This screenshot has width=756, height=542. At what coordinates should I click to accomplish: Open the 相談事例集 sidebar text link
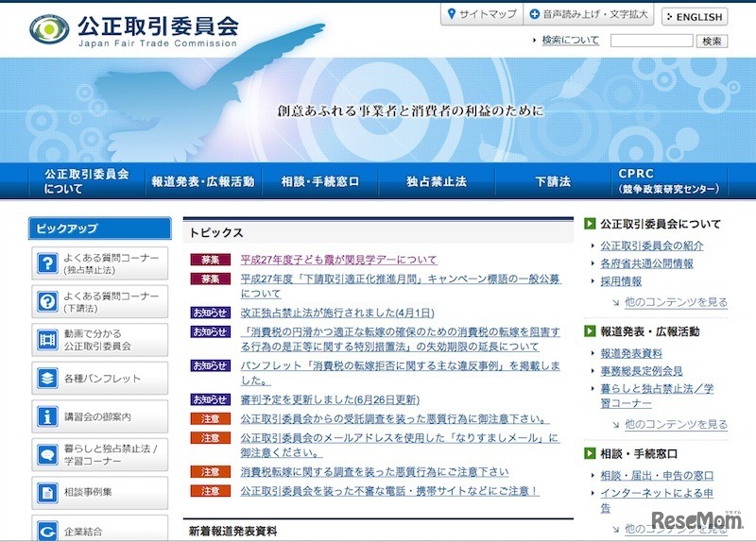(88, 492)
